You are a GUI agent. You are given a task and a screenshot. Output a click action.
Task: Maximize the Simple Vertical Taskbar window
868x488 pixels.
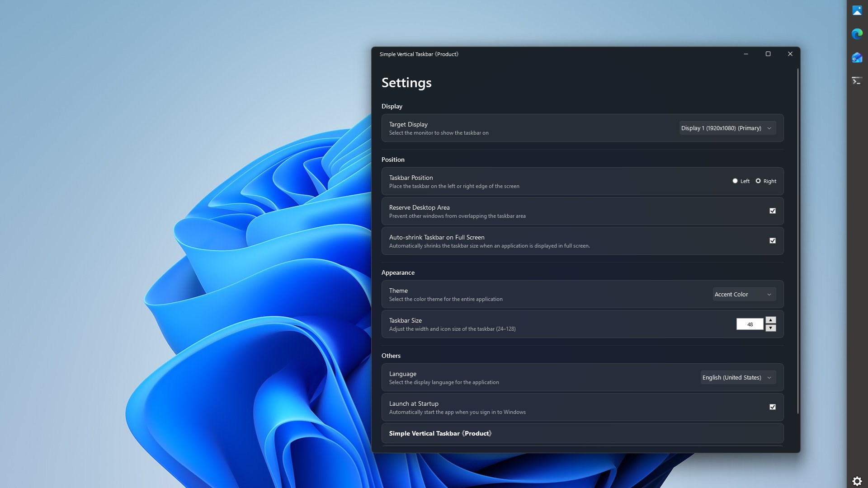(768, 54)
